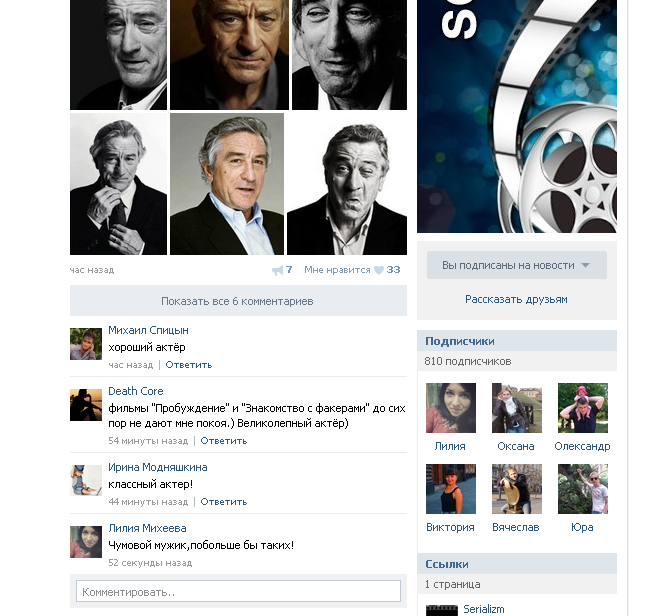Click the '54 минуты назад' comment timestamp
The height and width of the screenshot is (616, 653).
click(x=148, y=441)
